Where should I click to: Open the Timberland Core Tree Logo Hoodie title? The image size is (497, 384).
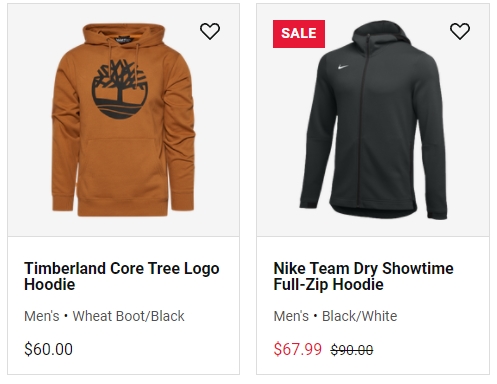tap(122, 276)
